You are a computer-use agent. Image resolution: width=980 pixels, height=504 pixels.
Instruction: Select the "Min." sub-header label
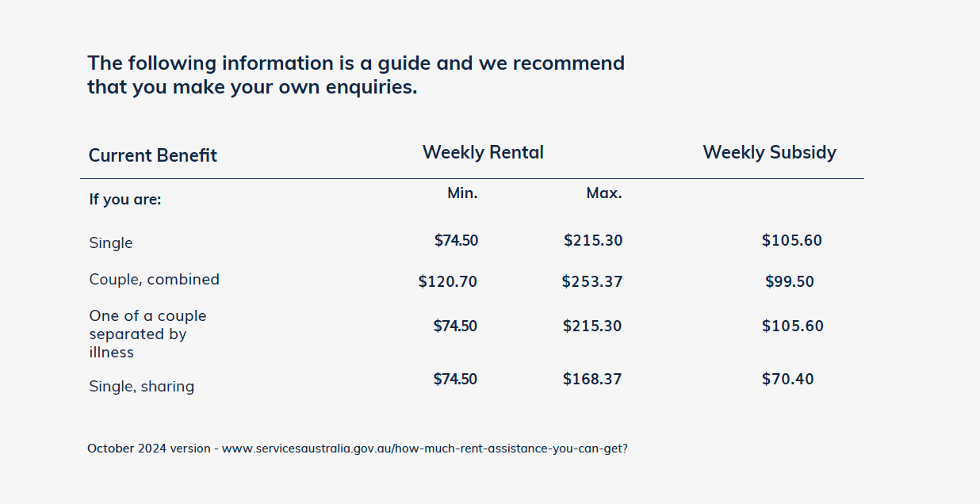point(462,193)
